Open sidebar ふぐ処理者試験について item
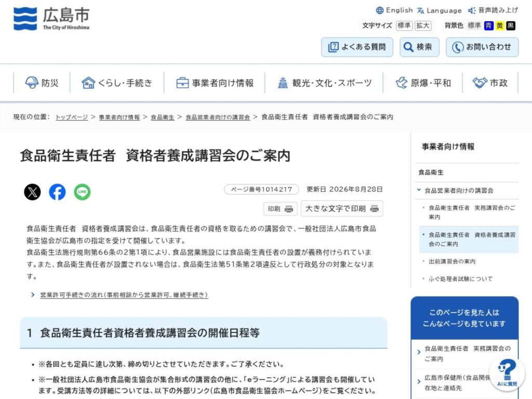Screen dimensions: 532x399 (x=460, y=279)
